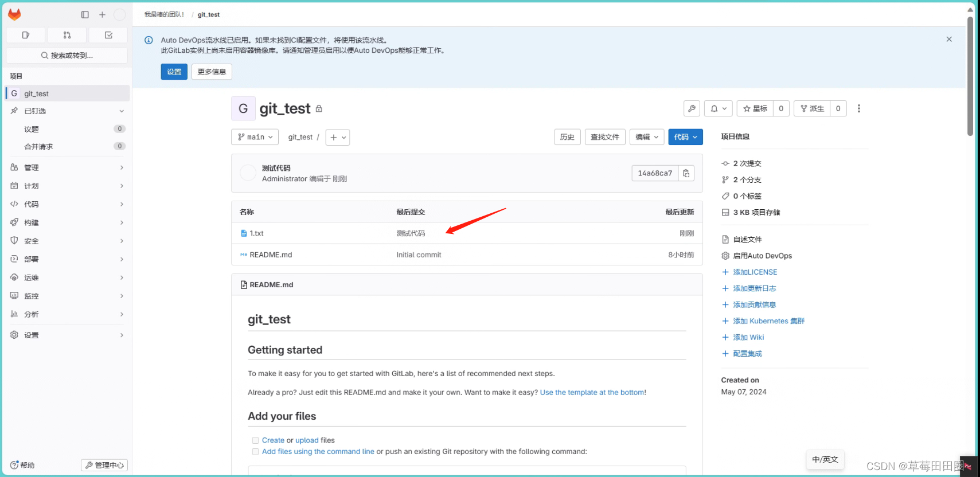Click the plus create-new icon in sidebar header
Viewport: 980px width, 477px height.
point(102,14)
